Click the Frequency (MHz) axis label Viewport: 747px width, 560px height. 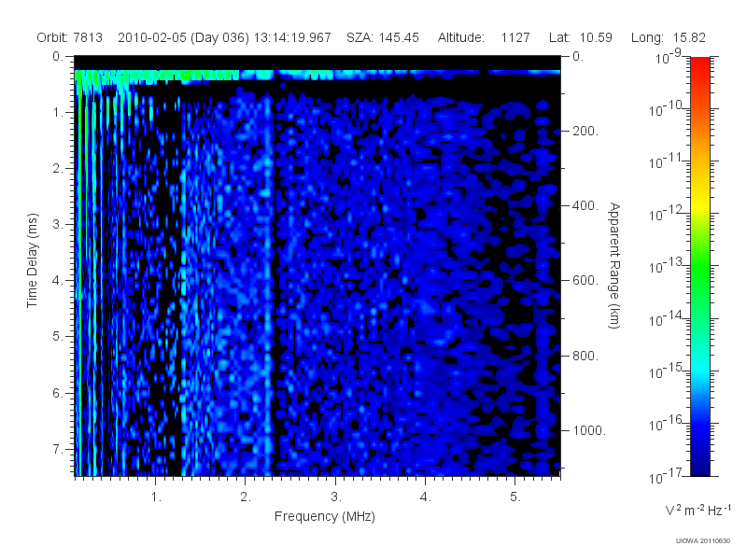pos(325,516)
